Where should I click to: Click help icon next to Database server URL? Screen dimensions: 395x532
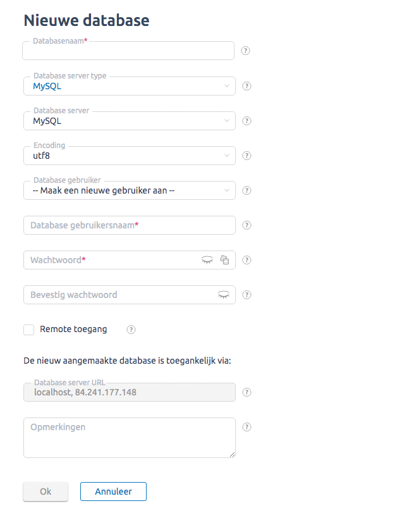(247, 392)
